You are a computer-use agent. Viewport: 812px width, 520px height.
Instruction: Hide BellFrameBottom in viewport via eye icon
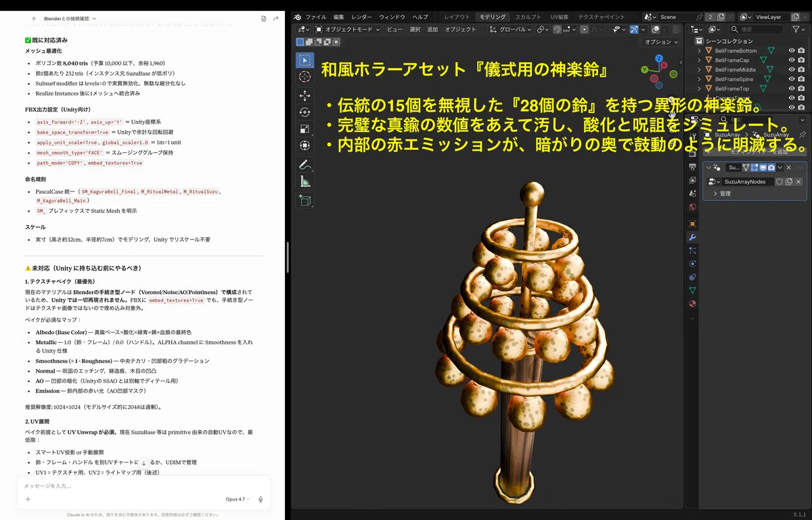pyautogui.click(x=792, y=51)
